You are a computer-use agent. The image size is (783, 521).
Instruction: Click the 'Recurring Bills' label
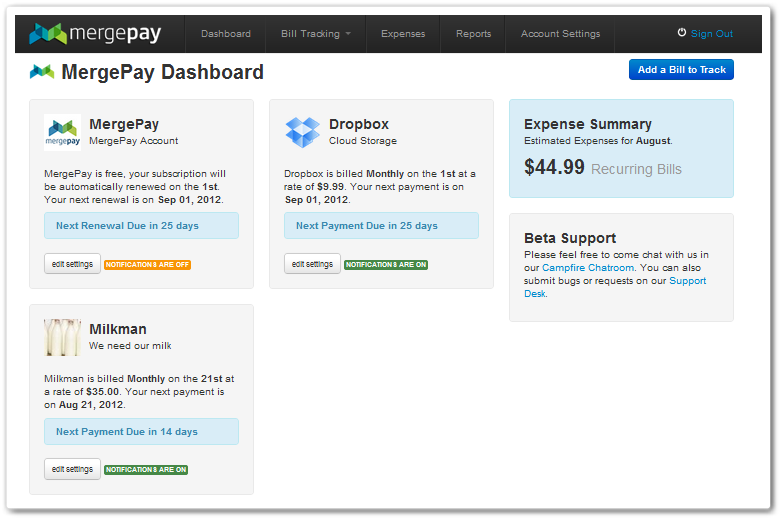[x=636, y=169]
